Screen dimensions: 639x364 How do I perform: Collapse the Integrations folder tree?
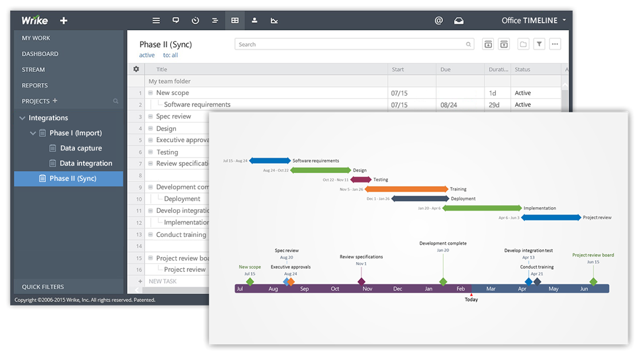point(22,118)
